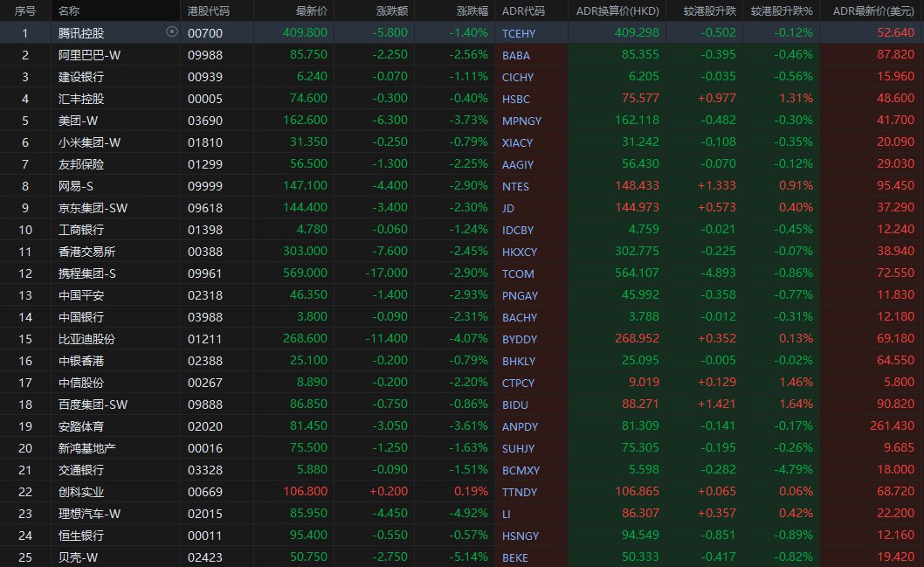
Task: Sort by the 名称 column header
Action: pos(69,10)
